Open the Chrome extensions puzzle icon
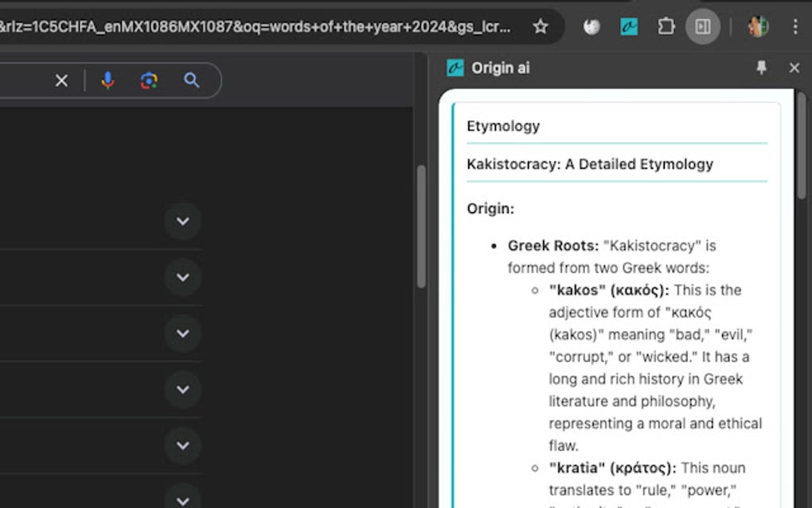Image resolution: width=812 pixels, height=508 pixels. (666, 26)
